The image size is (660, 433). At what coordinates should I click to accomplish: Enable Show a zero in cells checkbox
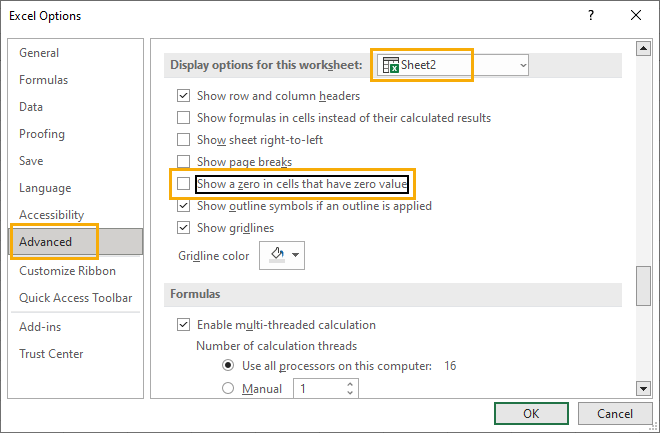(184, 183)
